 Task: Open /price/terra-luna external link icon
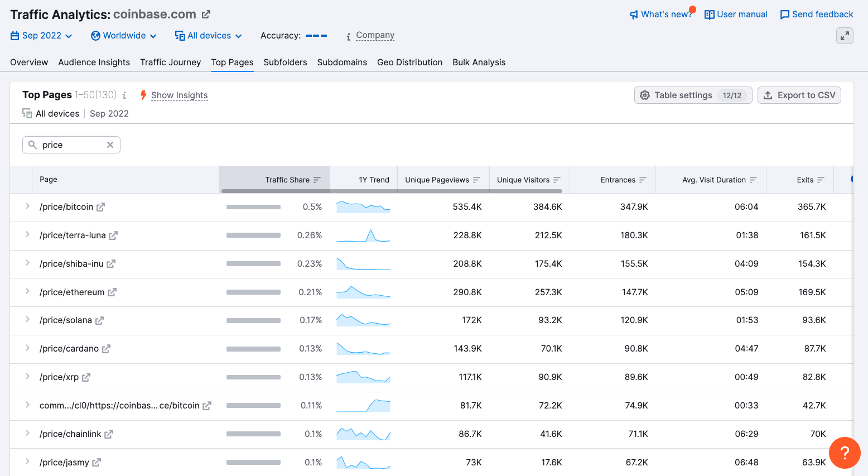coord(113,235)
